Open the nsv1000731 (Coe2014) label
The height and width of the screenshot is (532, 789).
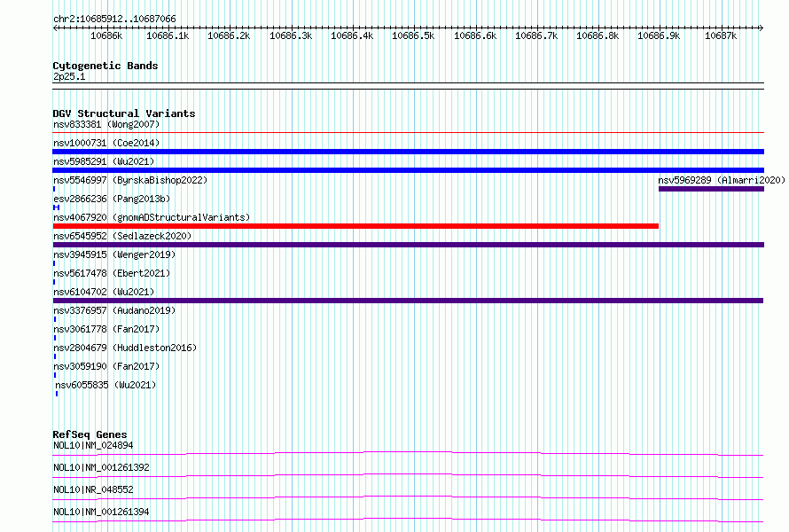tap(106, 143)
